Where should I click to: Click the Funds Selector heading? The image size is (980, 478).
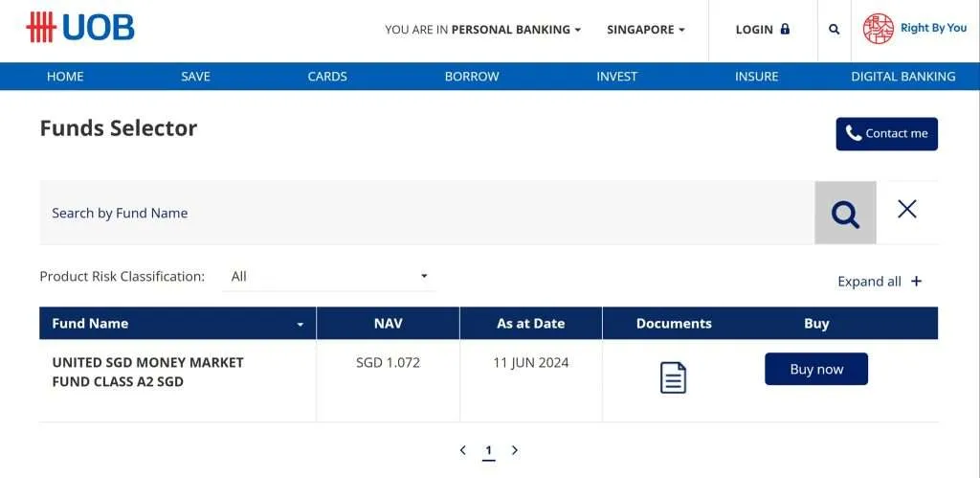[118, 128]
